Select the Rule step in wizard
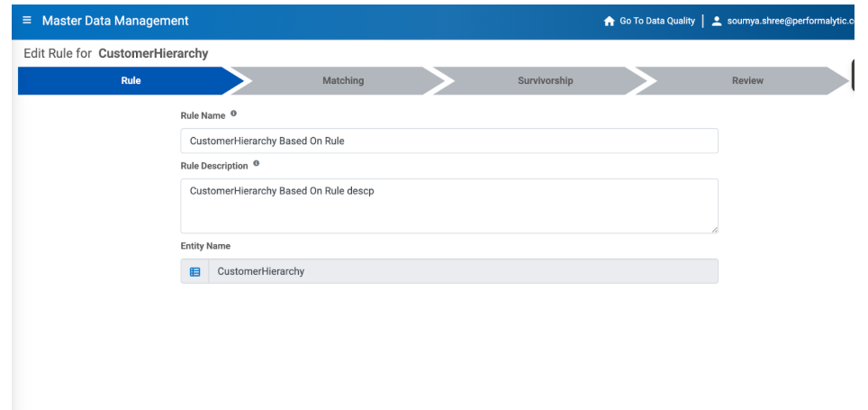 [x=131, y=81]
